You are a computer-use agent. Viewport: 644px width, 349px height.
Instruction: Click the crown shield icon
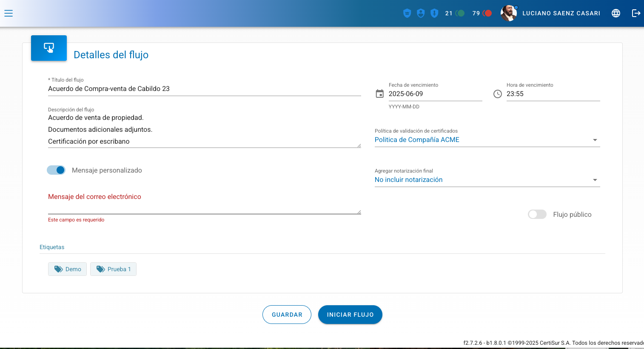coord(407,13)
